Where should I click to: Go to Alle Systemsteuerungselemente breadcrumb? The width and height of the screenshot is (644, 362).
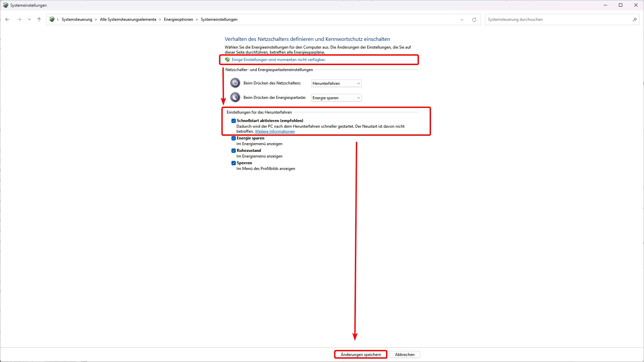click(x=128, y=19)
